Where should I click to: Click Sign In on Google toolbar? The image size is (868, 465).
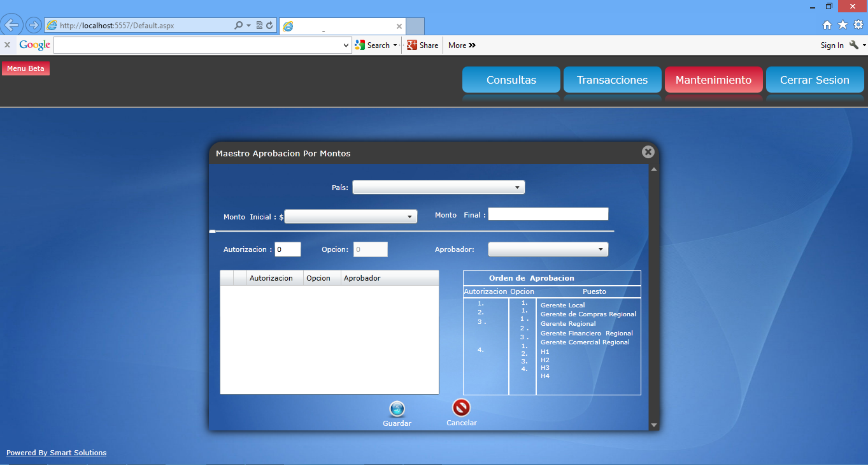[832, 45]
